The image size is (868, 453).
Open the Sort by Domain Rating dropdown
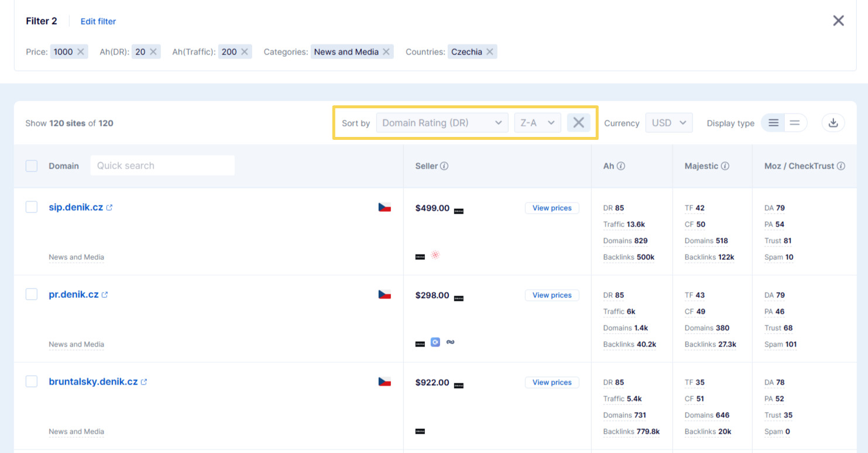441,123
